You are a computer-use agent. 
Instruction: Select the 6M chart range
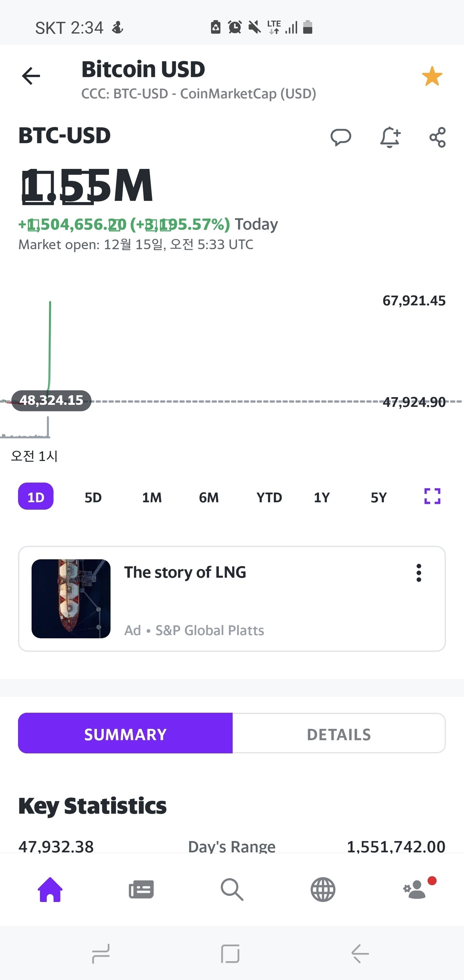click(x=209, y=497)
